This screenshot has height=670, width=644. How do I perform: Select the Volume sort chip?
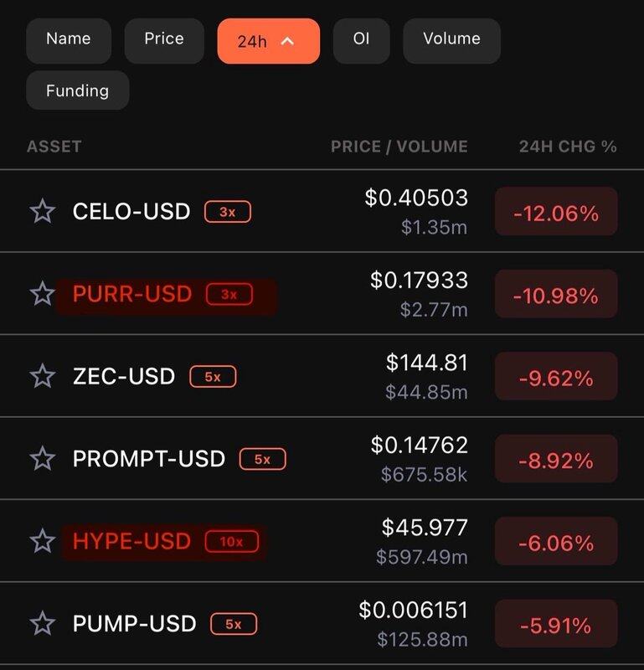(451, 39)
